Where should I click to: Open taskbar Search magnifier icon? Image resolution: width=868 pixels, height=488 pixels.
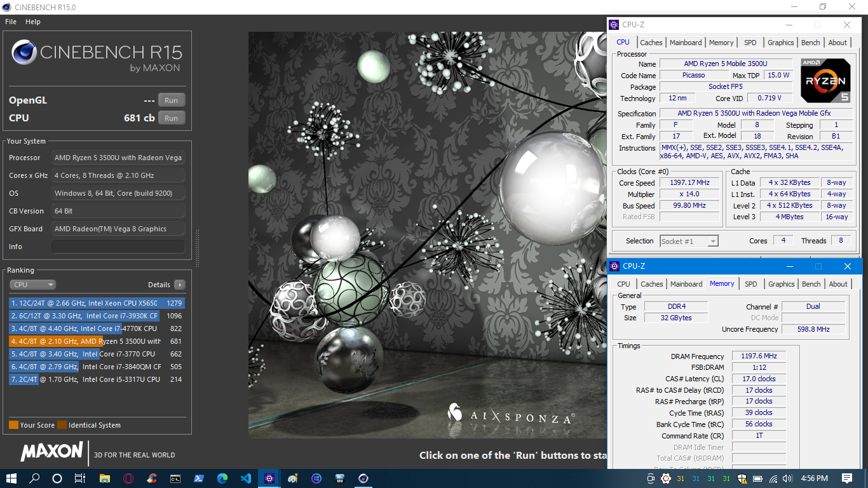pyautogui.click(x=34, y=478)
